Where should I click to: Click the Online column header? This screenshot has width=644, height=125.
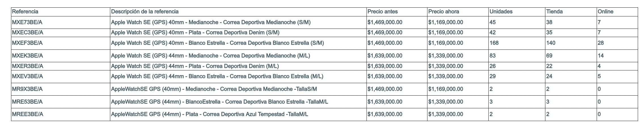[605, 12]
